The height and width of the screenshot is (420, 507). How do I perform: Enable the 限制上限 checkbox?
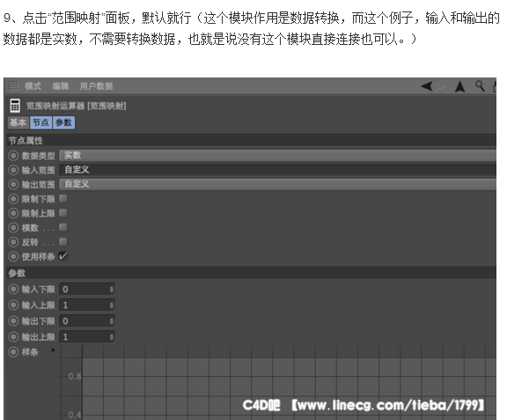(63, 213)
